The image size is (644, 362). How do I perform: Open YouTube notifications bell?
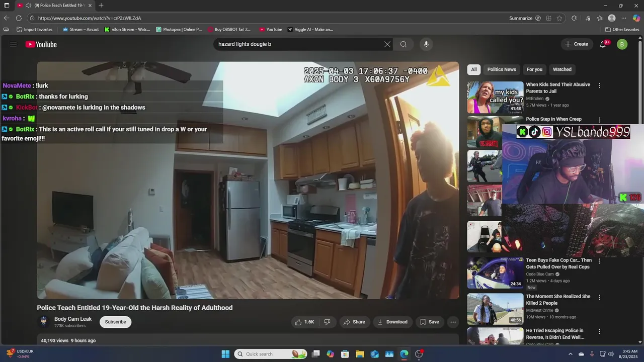point(603,44)
